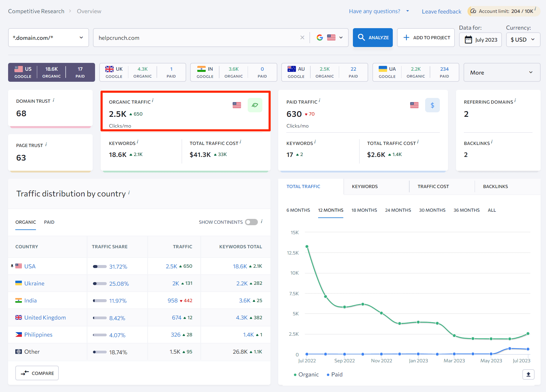Select the ALL time range
Viewport: 546px width, 392px height.
492,210
